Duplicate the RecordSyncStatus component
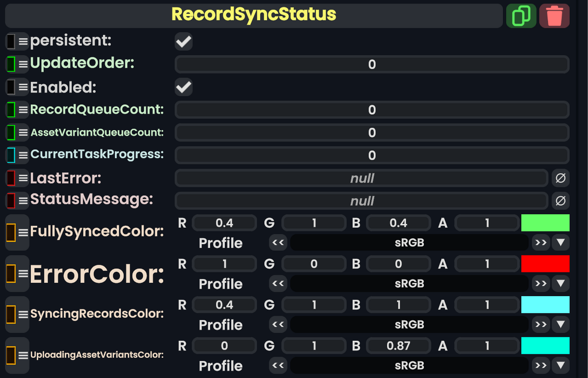Image resolution: width=588 pixels, height=378 pixels. [521, 15]
